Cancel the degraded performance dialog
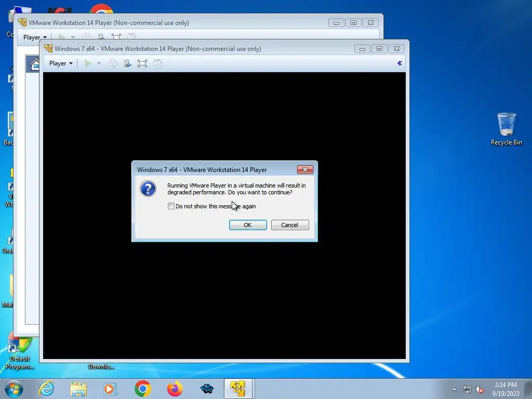 pos(290,225)
